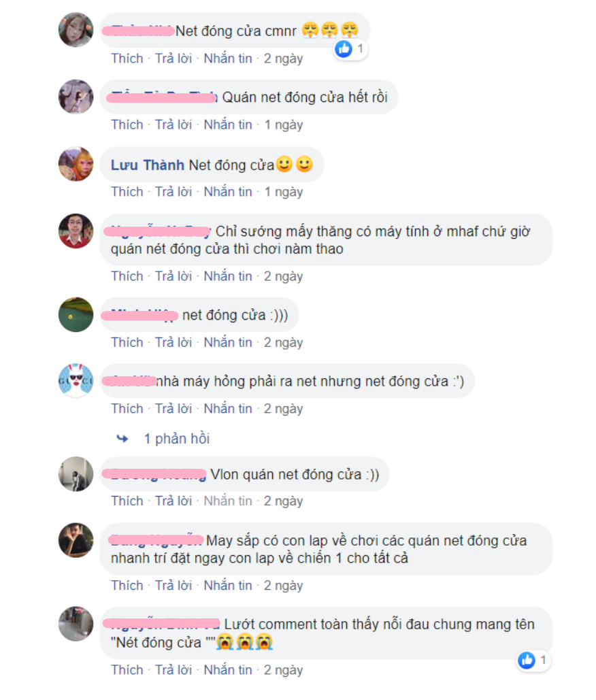
Task: Click the avatar with red shirt man
Action: [x=76, y=231]
